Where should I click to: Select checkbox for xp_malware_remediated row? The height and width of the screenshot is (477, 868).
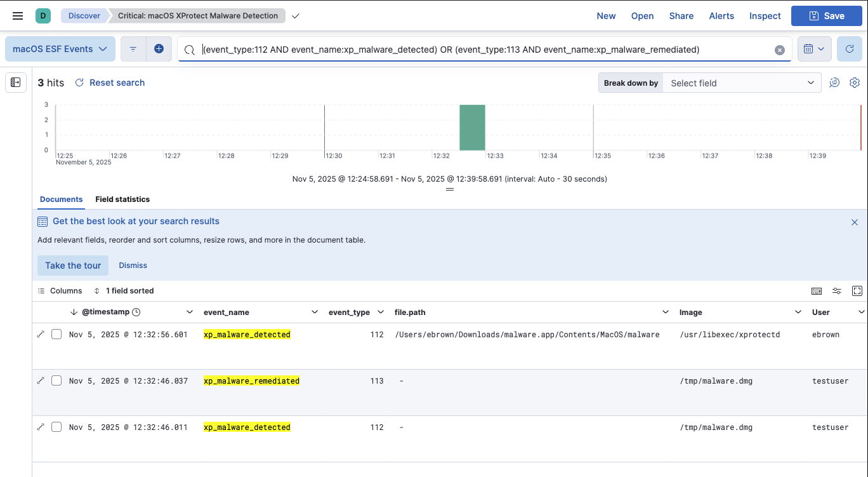coord(56,380)
